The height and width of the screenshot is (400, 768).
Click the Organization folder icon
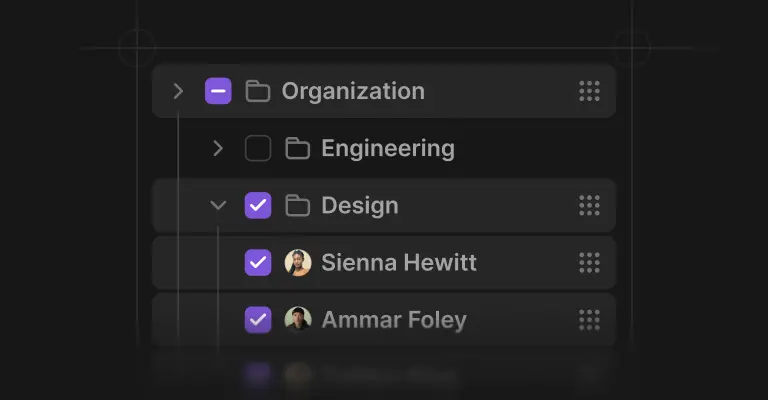[258, 92]
